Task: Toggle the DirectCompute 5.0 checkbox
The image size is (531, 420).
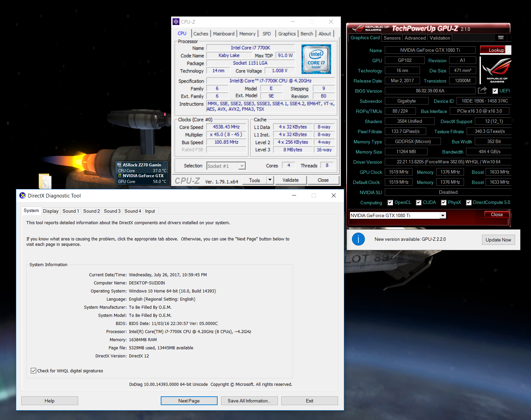Action: coord(469,203)
